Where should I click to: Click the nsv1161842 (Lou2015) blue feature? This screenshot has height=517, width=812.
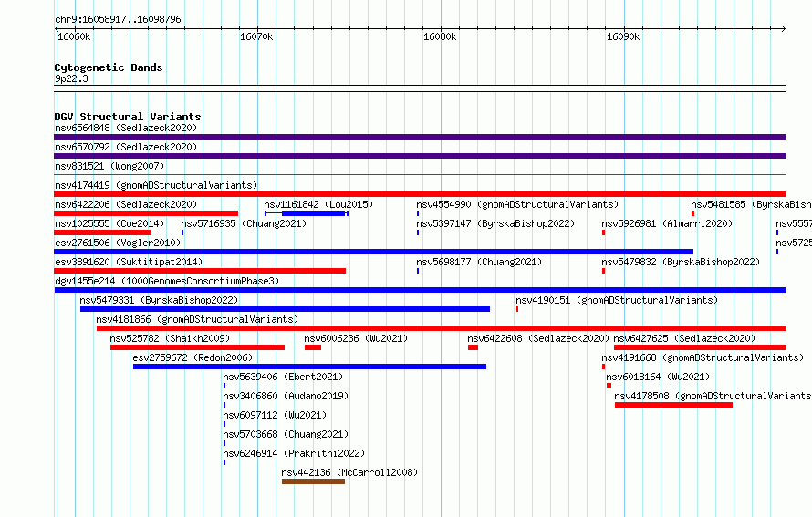click(x=307, y=213)
